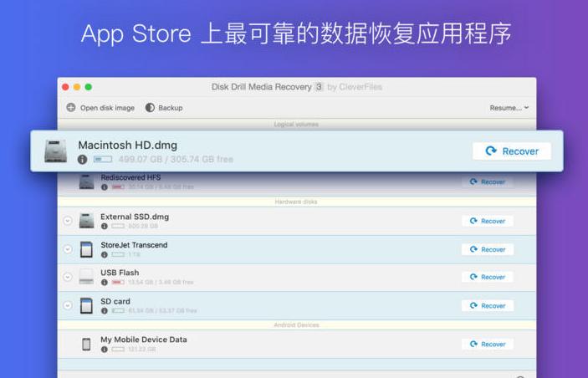Start recovery on USB Flash
The width and height of the screenshot is (588, 378).
(x=487, y=277)
